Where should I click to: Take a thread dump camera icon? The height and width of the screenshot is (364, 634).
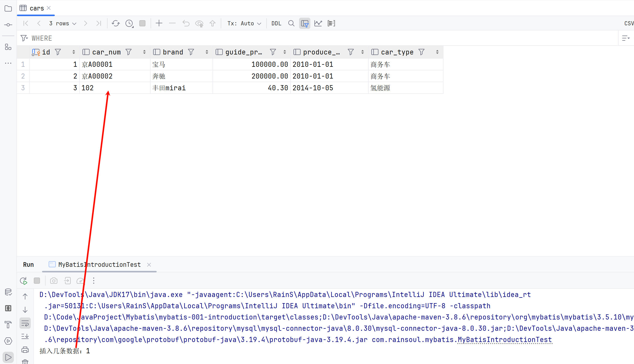[54, 281]
